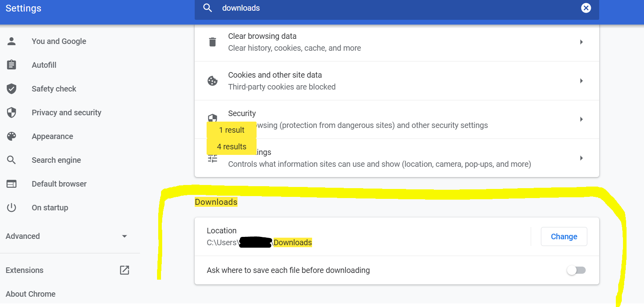Click the Safety check shield icon
This screenshot has width=644, height=307.
click(11, 89)
